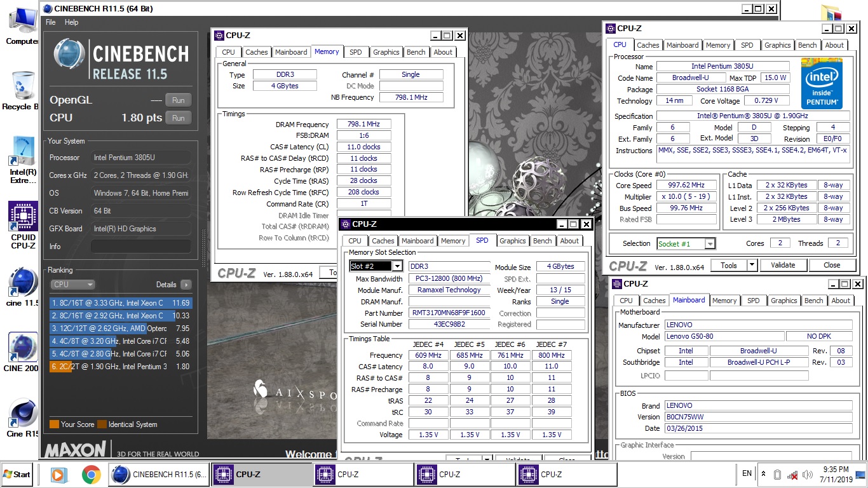Image resolution: width=868 pixels, height=488 pixels.
Task: Click the Validate button in CPU-Z processor window
Action: pyautogui.click(x=783, y=265)
